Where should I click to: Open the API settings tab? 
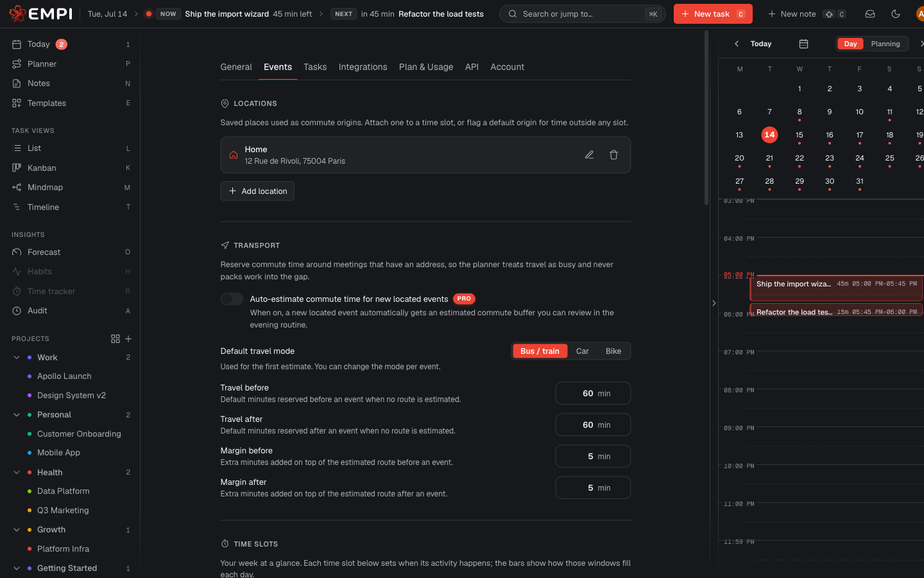point(472,67)
